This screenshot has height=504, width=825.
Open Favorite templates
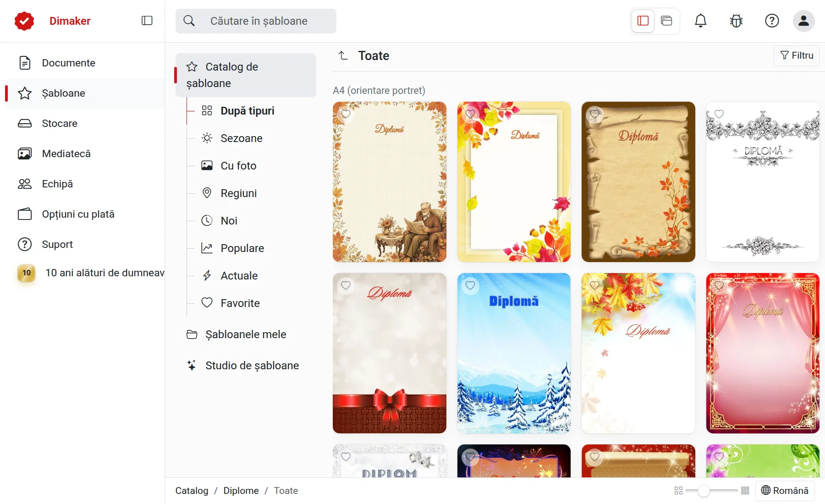tap(240, 303)
